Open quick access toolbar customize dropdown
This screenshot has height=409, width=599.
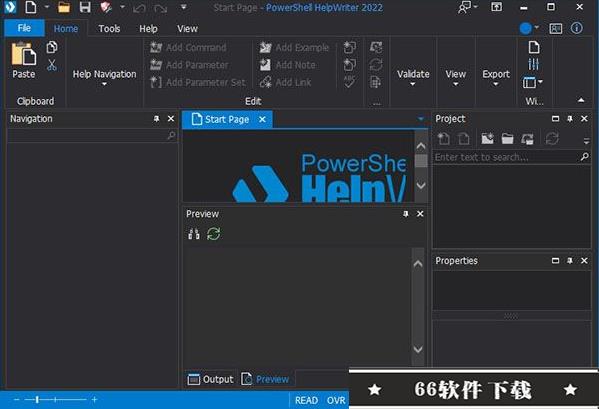184,7
